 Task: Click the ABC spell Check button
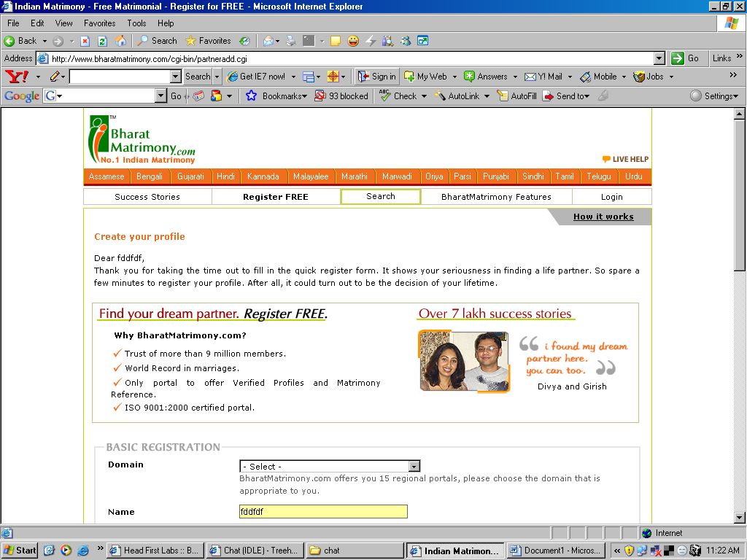point(398,96)
